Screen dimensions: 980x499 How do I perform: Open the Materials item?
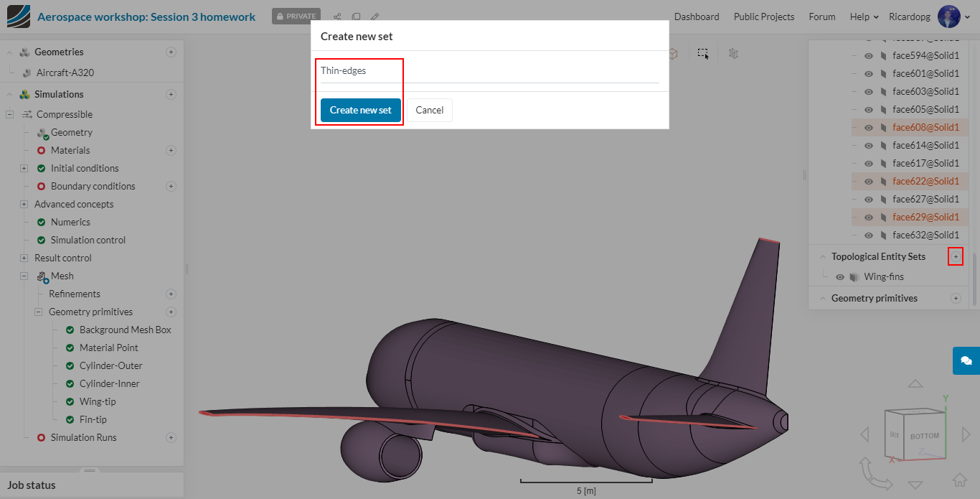70,150
